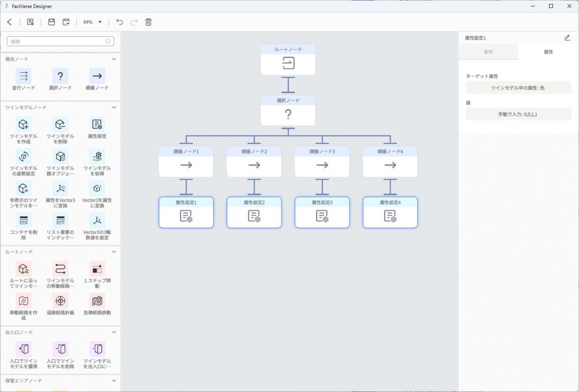Click the edit pencil icon next to 属性設定1
This screenshot has width=579, height=392.
[x=567, y=38]
